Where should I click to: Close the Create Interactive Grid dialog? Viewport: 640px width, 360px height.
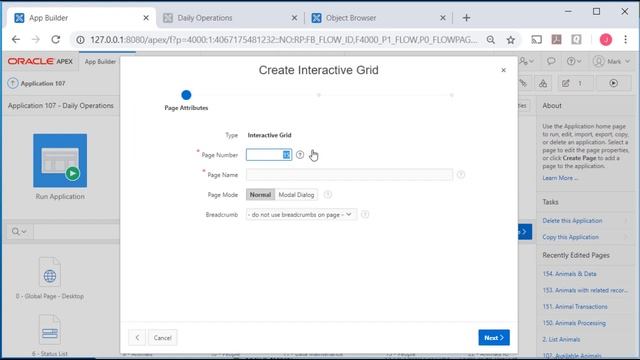pos(503,70)
